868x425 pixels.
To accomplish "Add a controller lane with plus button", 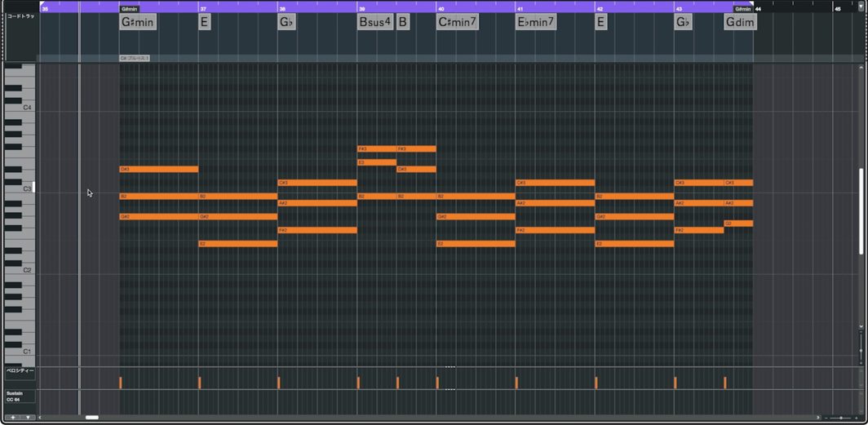I will pos(13,418).
